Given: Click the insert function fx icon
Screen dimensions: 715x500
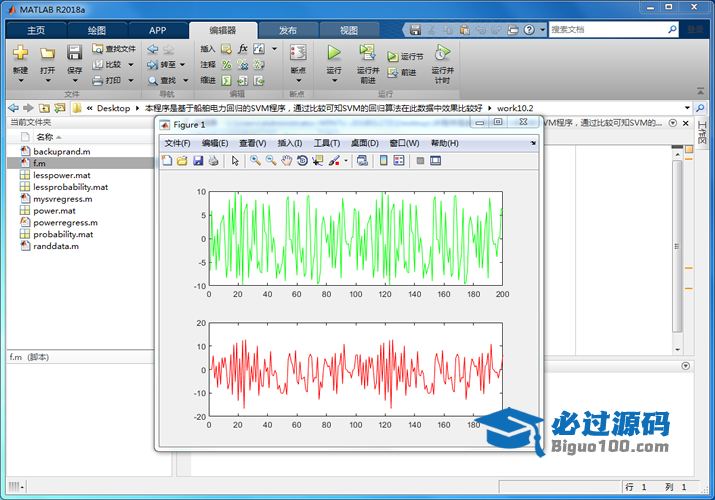Looking at the screenshot, I should tap(243, 49).
